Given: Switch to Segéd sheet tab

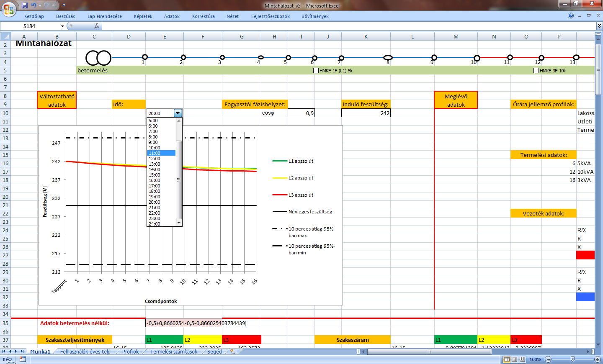Looking at the screenshot, I should pos(214,352).
